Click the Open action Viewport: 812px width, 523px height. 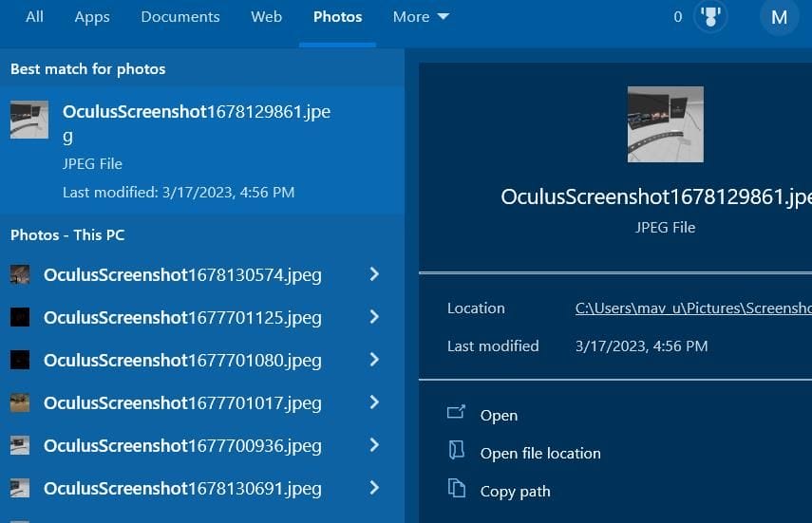(x=499, y=416)
